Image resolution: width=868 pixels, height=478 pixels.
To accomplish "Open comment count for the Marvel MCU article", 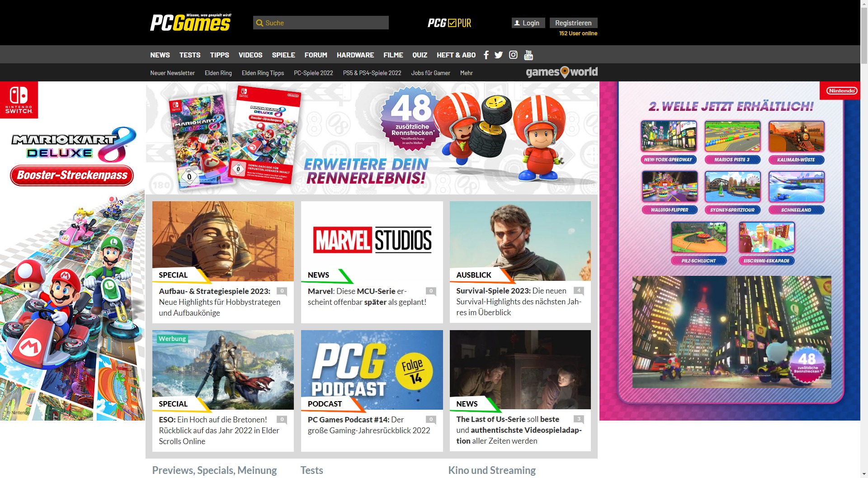I will [x=431, y=291].
